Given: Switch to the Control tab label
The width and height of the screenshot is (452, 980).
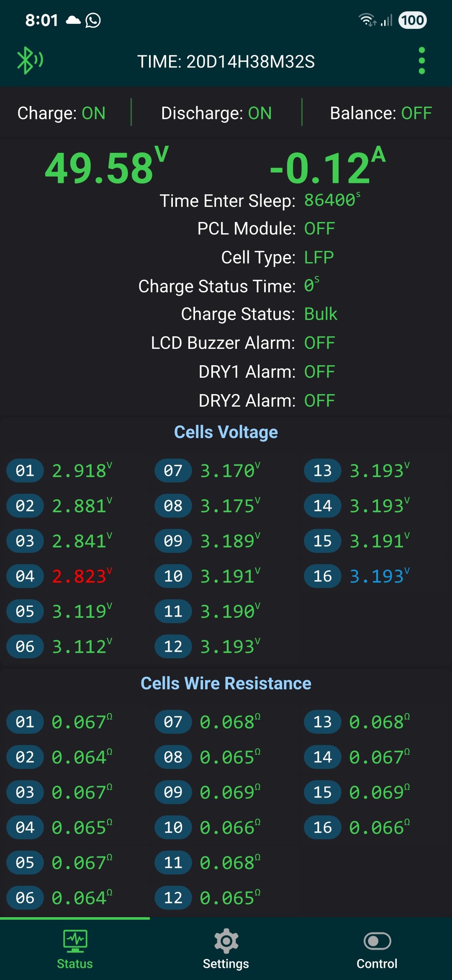Looking at the screenshot, I should pos(377,964).
